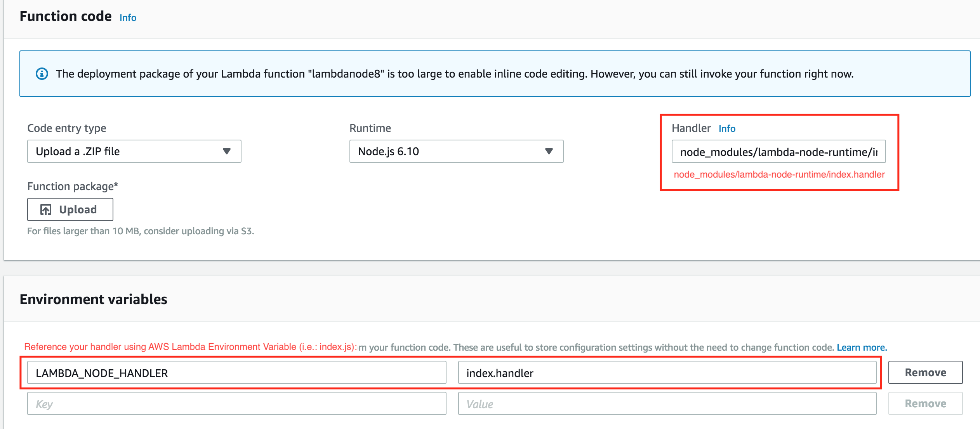Image resolution: width=980 pixels, height=429 pixels.
Task: Open the Info link beside Handler
Action: click(x=726, y=129)
